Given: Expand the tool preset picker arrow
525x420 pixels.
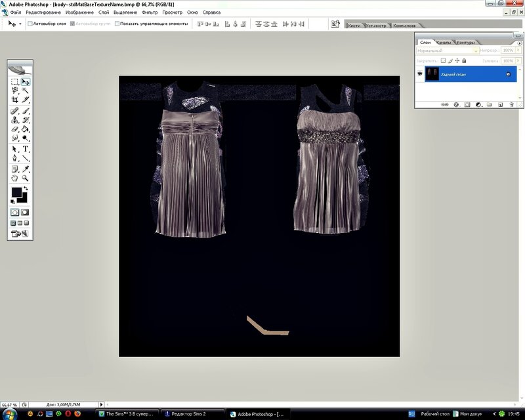Looking at the screenshot, I should (x=20, y=24).
